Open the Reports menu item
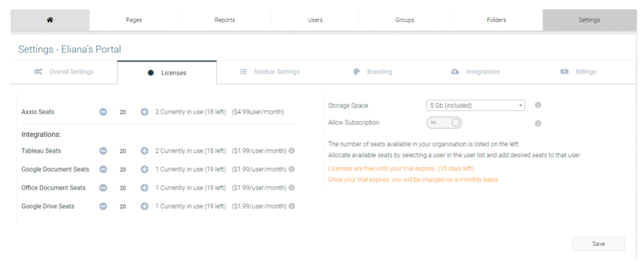This screenshot has height=264, width=644. click(x=225, y=19)
